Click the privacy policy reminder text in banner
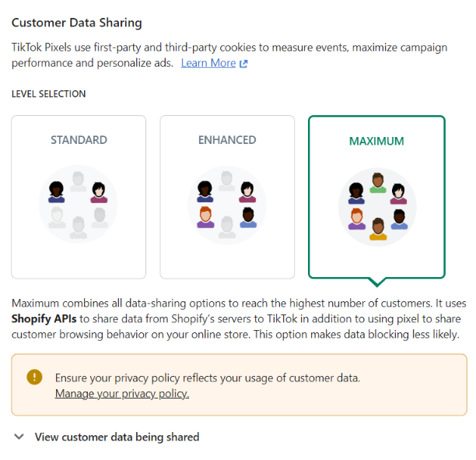The height and width of the screenshot is (460, 476). [x=208, y=378]
